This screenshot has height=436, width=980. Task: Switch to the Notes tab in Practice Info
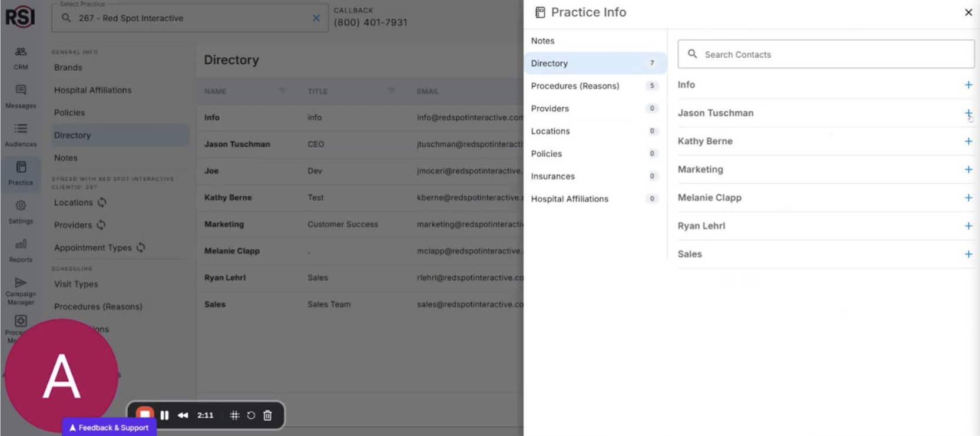click(542, 41)
